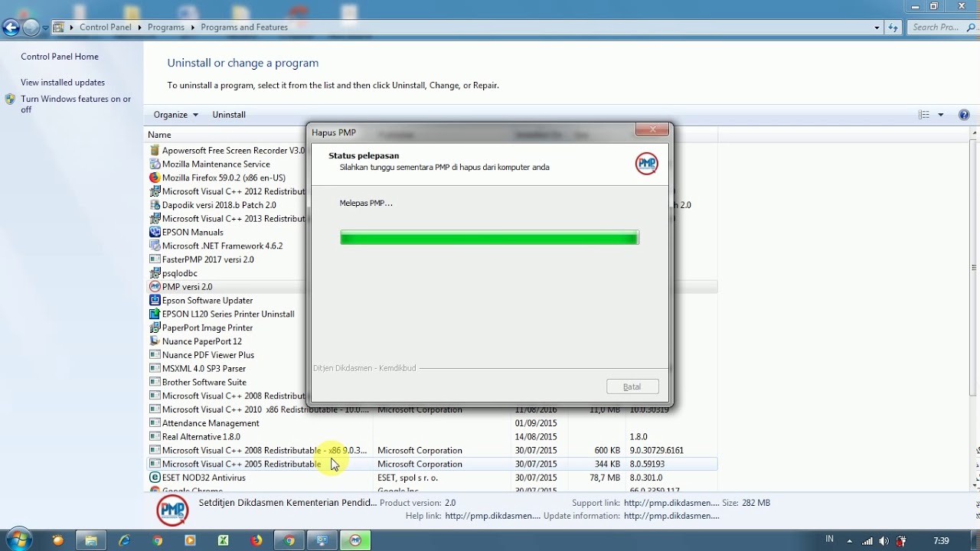Select the Real Alternative 1.8.0 row

coord(431,437)
